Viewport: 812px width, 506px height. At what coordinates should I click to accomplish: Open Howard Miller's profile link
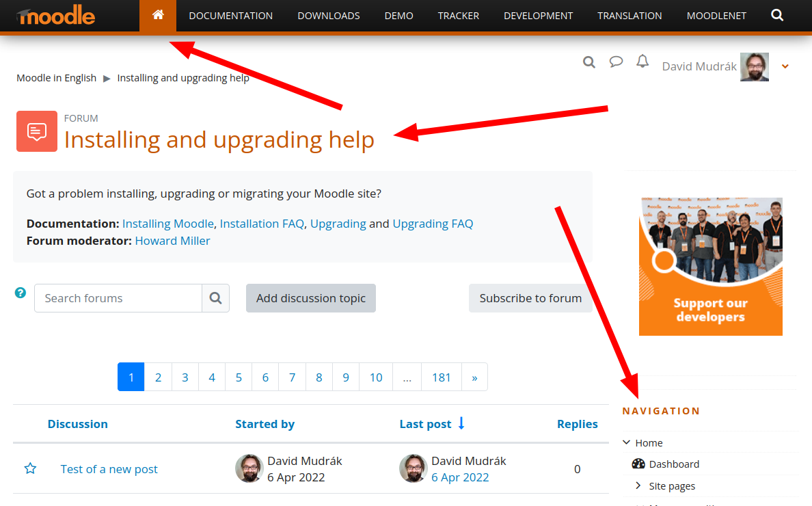tap(172, 241)
